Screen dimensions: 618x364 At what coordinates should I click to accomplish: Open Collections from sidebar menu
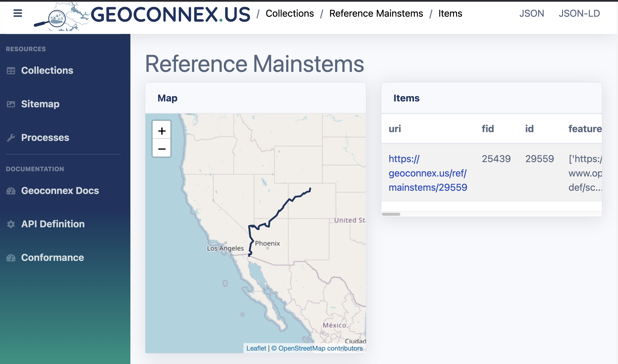47,71
